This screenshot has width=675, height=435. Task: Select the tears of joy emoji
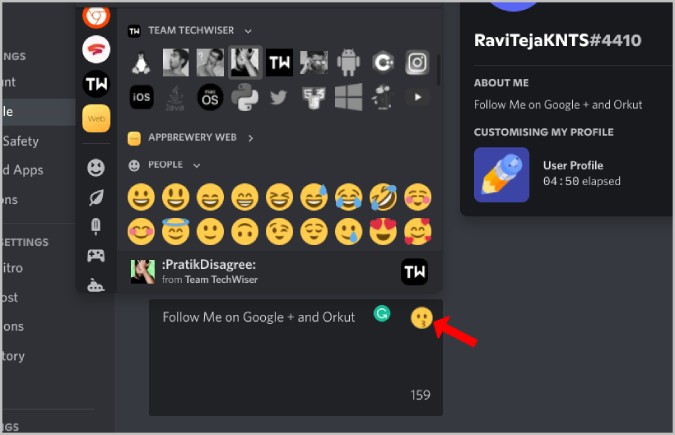tap(348, 197)
